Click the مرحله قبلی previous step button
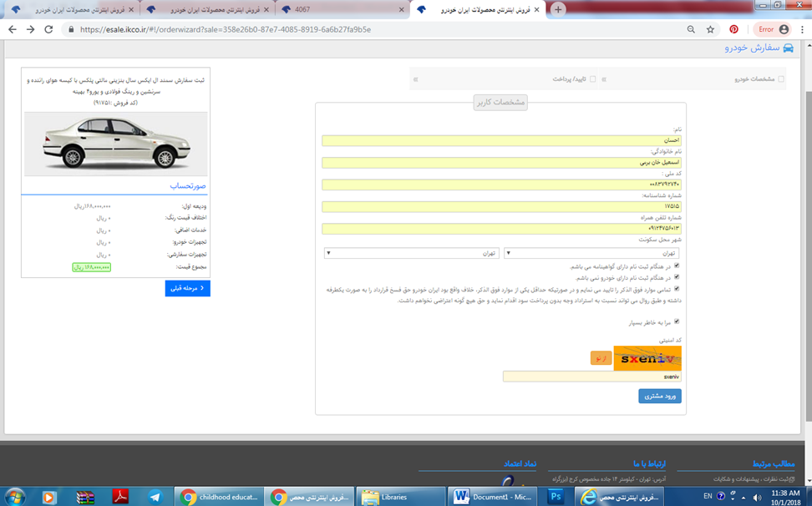The width and height of the screenshot is (812, 506). 187,287
